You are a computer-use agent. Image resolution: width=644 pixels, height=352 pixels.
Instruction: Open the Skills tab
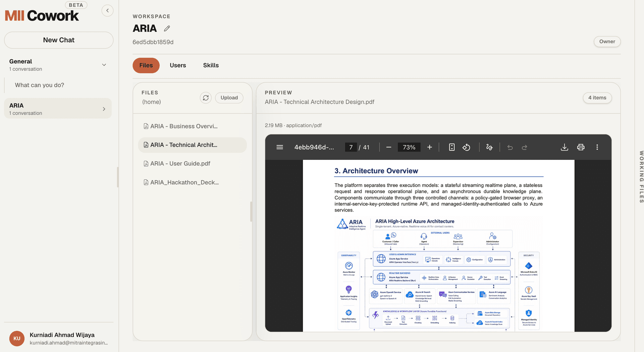tap(211, 65)
